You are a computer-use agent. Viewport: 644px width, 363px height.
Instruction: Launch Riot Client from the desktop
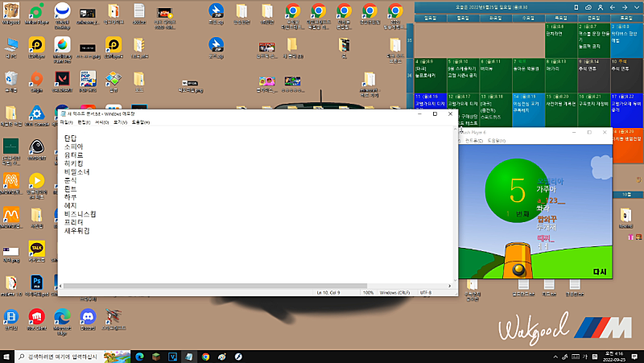tap(36, 320)
